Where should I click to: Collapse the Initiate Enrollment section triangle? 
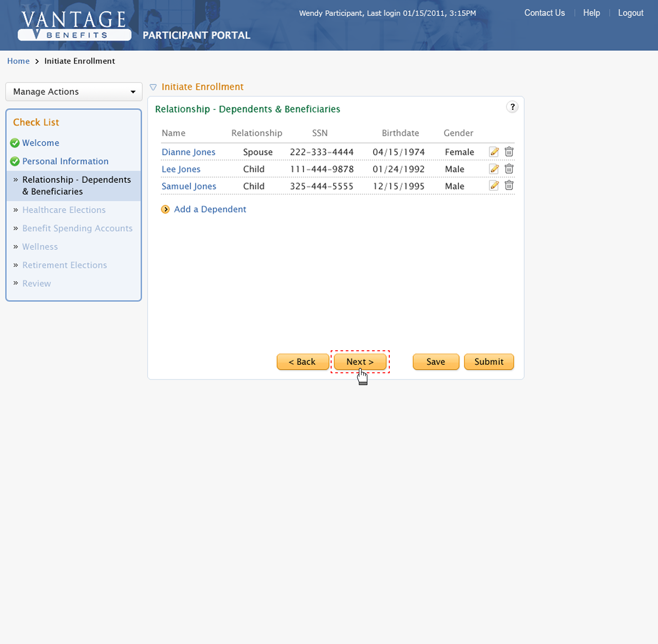click(x=153, y=87)
